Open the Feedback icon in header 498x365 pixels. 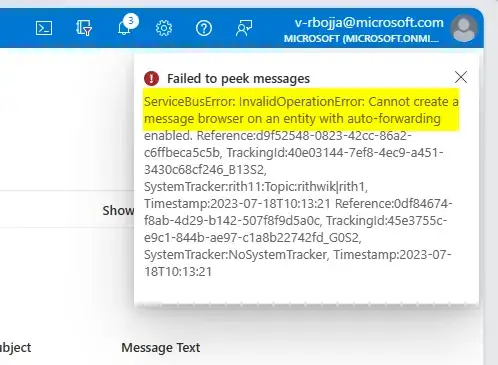click(244, 28)
